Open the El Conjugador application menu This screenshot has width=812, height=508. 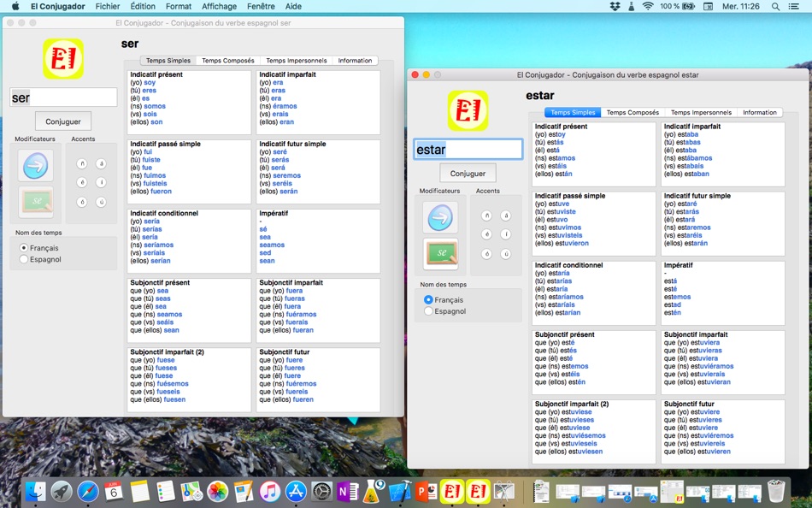click(x=57, y=6)
